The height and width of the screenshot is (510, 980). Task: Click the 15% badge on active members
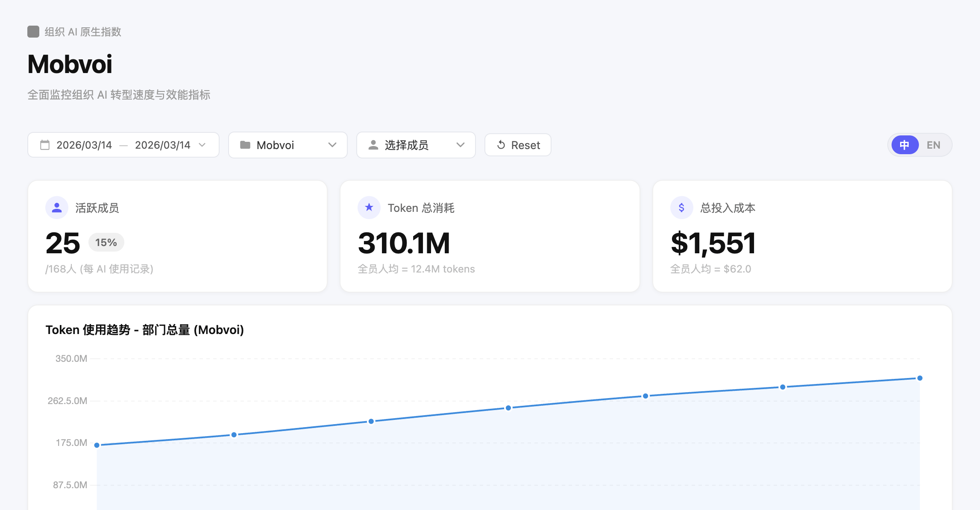click(x=106, y=242)
